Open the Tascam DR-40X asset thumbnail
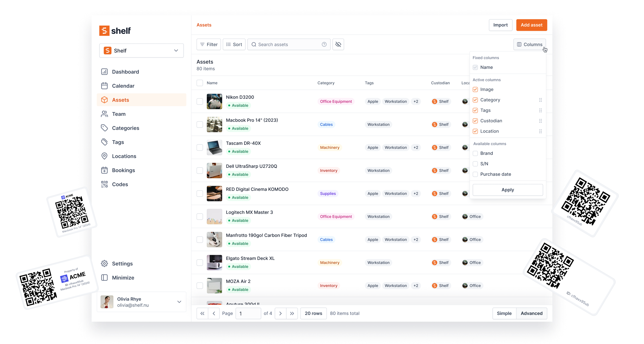The height and width of the screenshot is (344, 644). point(214,147)
